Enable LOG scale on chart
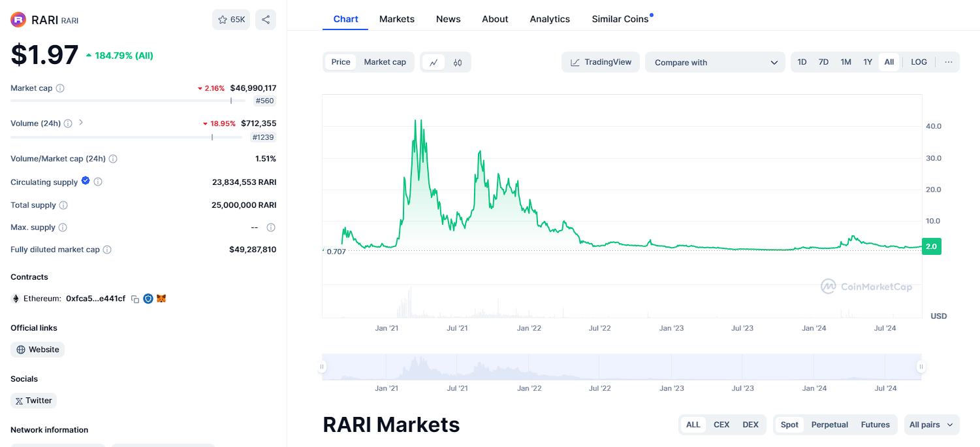Image resolution: width=980 pixels, height=447 pixels. 919,62
